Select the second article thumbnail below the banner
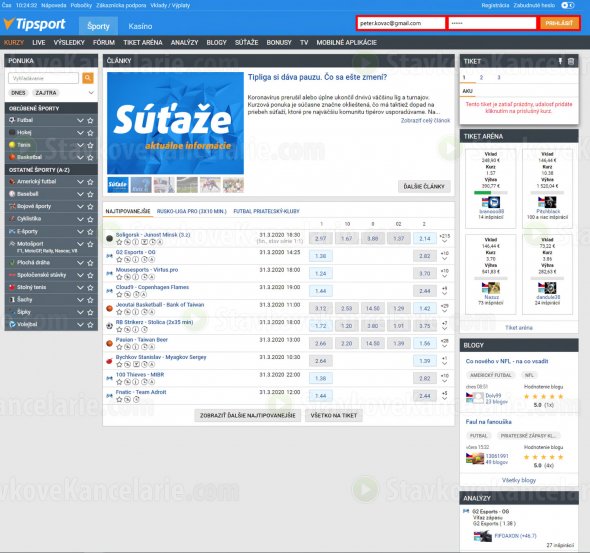590x553 pixels. [x=141, y=185]
